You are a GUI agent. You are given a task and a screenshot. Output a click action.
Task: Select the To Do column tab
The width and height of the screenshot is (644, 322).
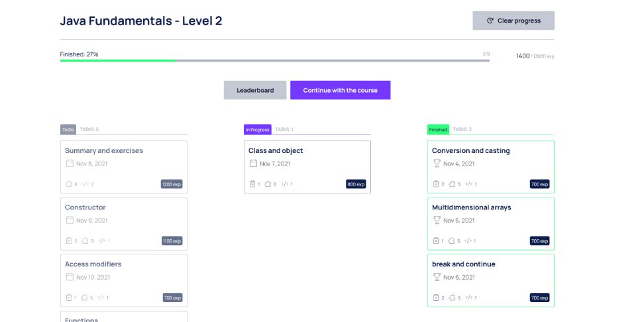tap(68, 129)
